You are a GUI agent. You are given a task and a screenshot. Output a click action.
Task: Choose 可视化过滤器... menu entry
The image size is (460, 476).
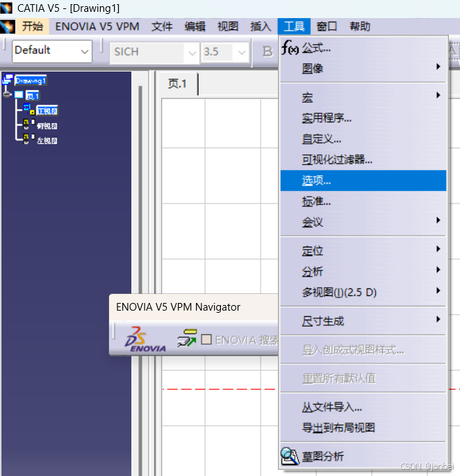[363, 159]
